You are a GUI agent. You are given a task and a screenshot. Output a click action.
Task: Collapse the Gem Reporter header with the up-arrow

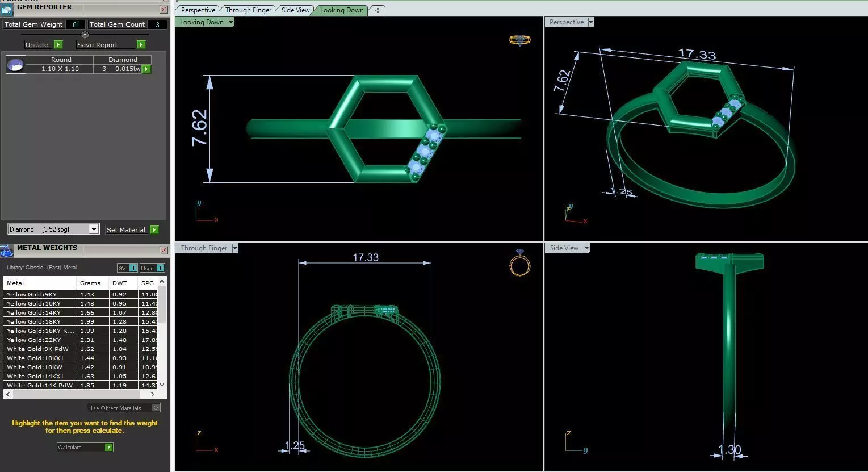click(85, 35)
